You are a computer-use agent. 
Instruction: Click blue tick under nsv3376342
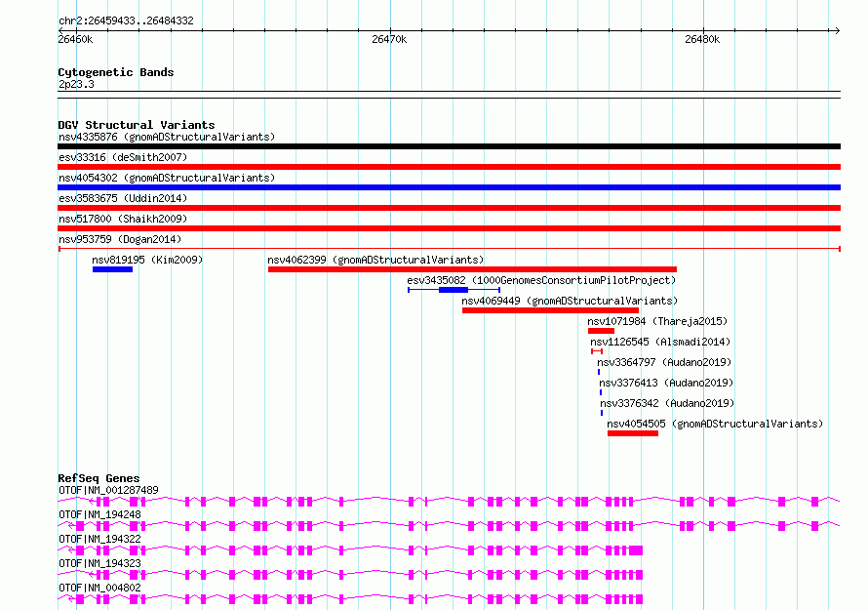click(x=602, y=413)
